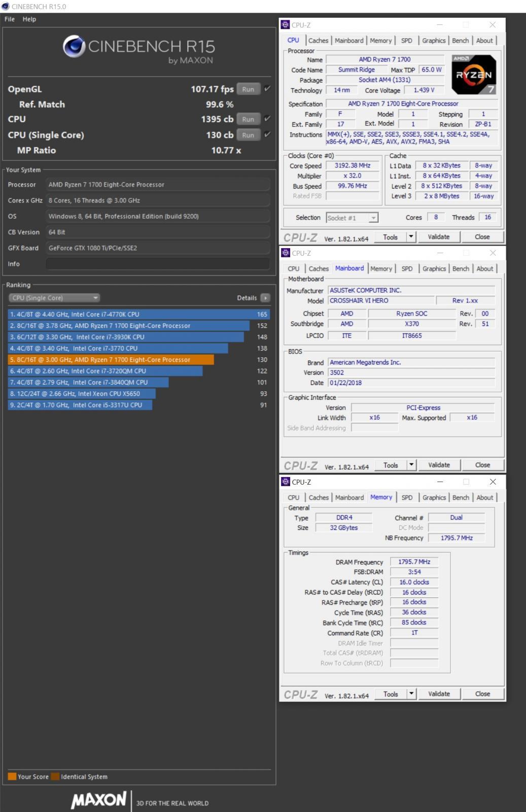Open the CPU (Single Core) ranking dropdown
Image resolution: width=526 pixels, height=812 pixels.
coord(54,298)
